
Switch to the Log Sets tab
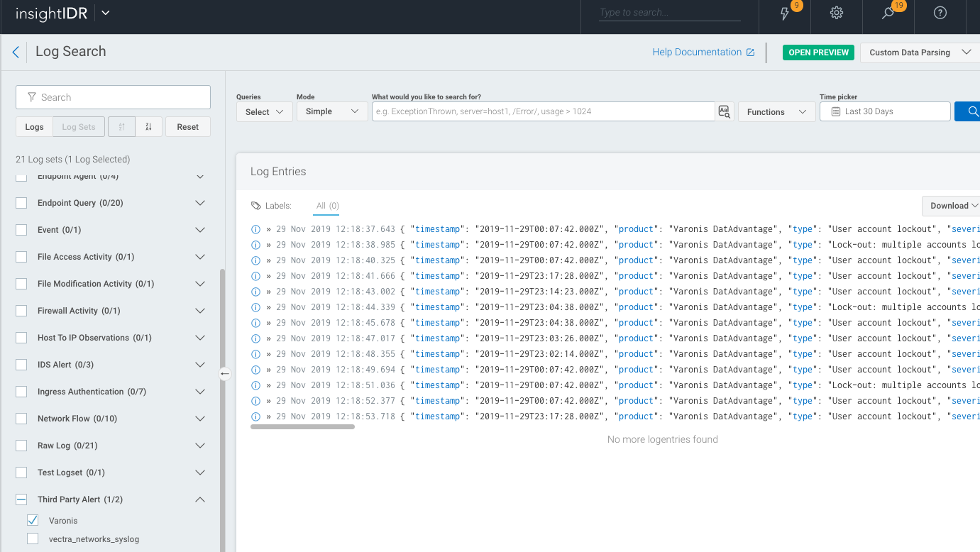coord(79,127)
